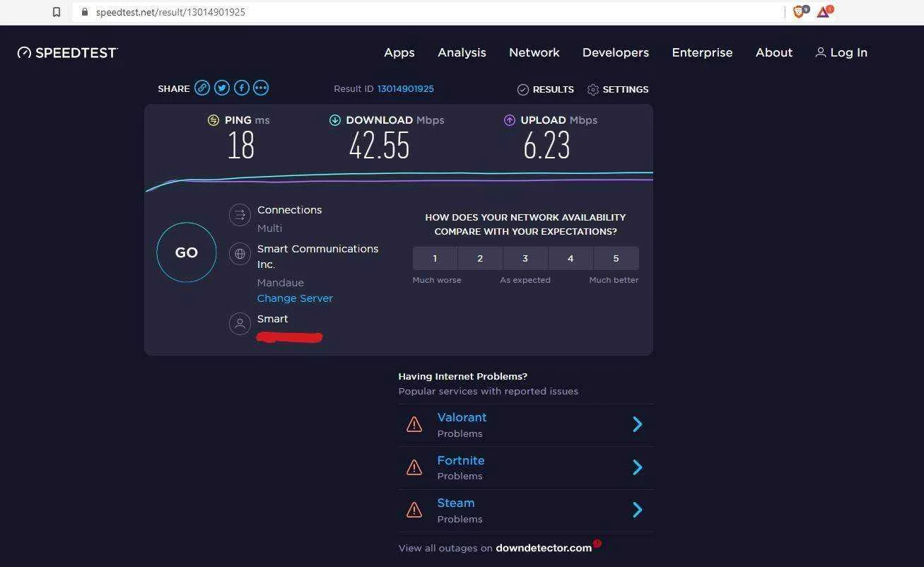Click the server globe icon
Viewport: 924px width, 567px height.
click(x=240, y=253)
